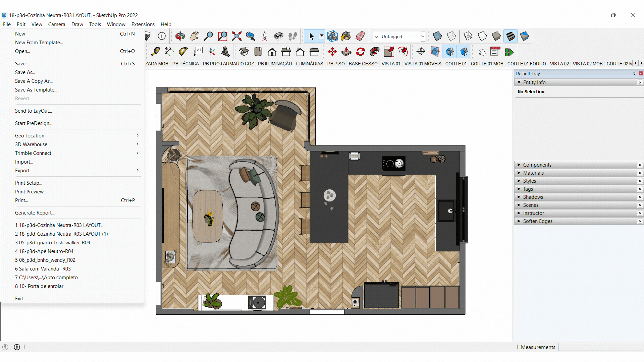This screenshot has width=644, height=362.
Task: Enable Shaded With Textures style
Action: 510,36
